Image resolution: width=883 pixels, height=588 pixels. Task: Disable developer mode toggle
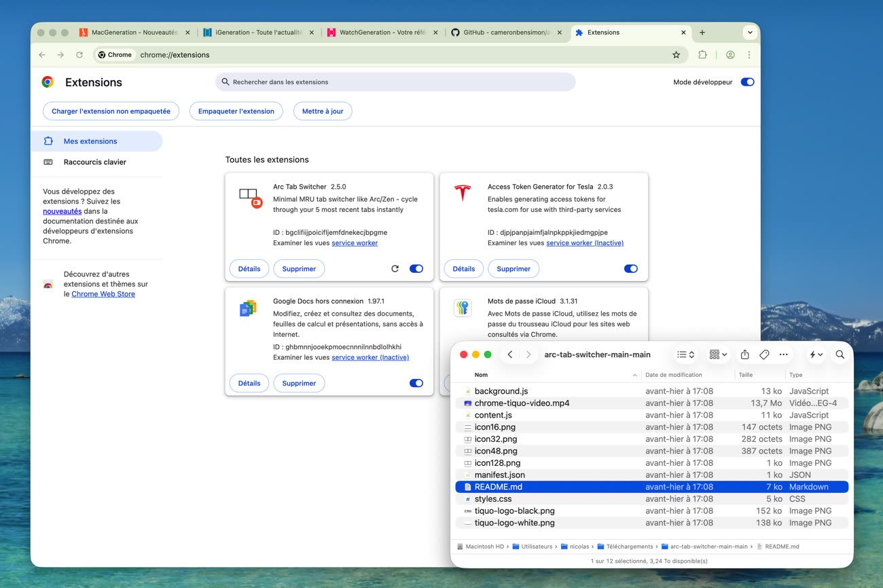click(x=747, y=82)
